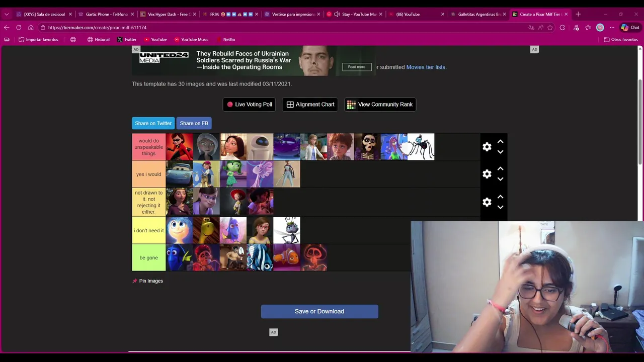This screenshot has width=644, height=362.
Task: Open Importar favoritos bookmark
Action: (x=38, y=39)
